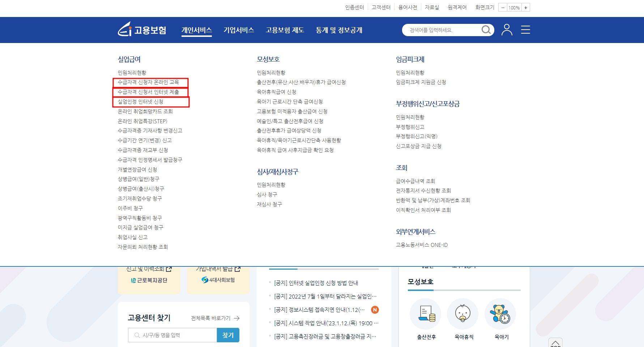Open the user profile icon
644x347 pixels.
507,30
